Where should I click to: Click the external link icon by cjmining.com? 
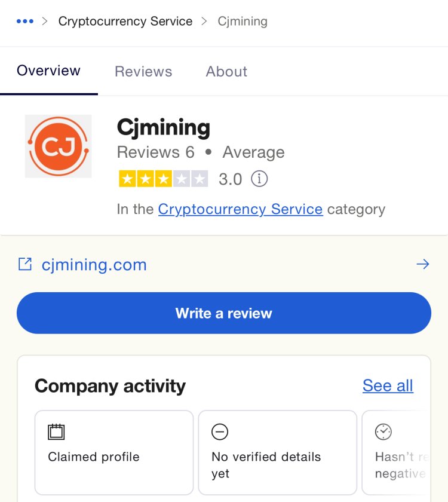click(x=25, y=264)
